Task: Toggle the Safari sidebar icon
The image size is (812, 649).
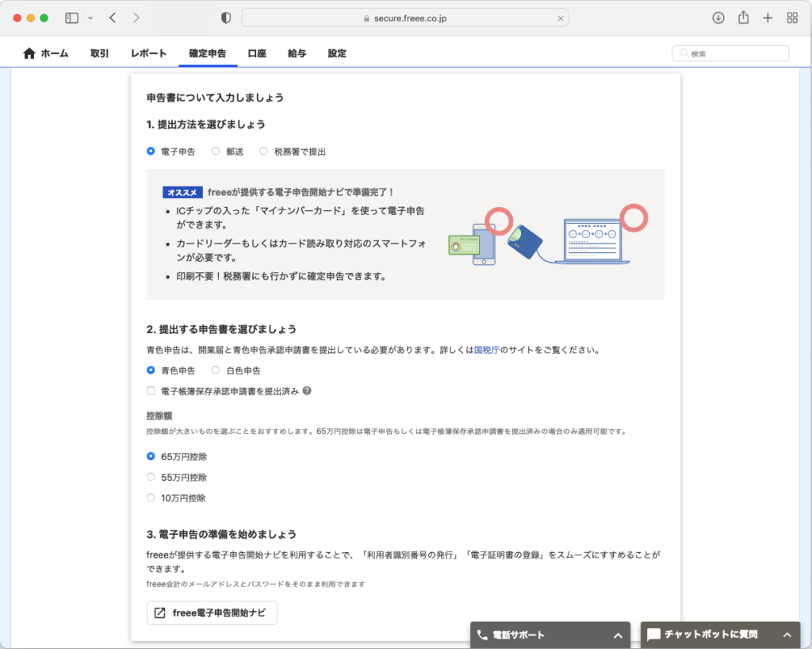Action: [x=71, y=18]
